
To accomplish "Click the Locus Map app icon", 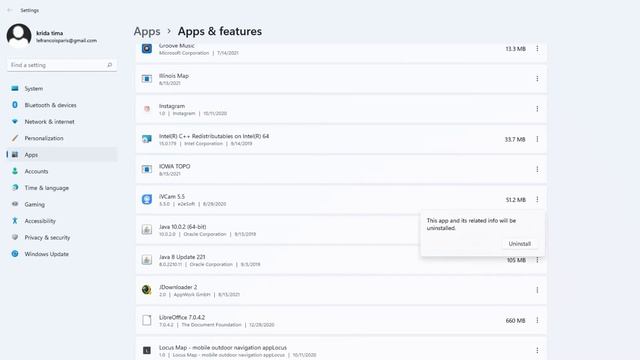I will (x=147, y=351).
